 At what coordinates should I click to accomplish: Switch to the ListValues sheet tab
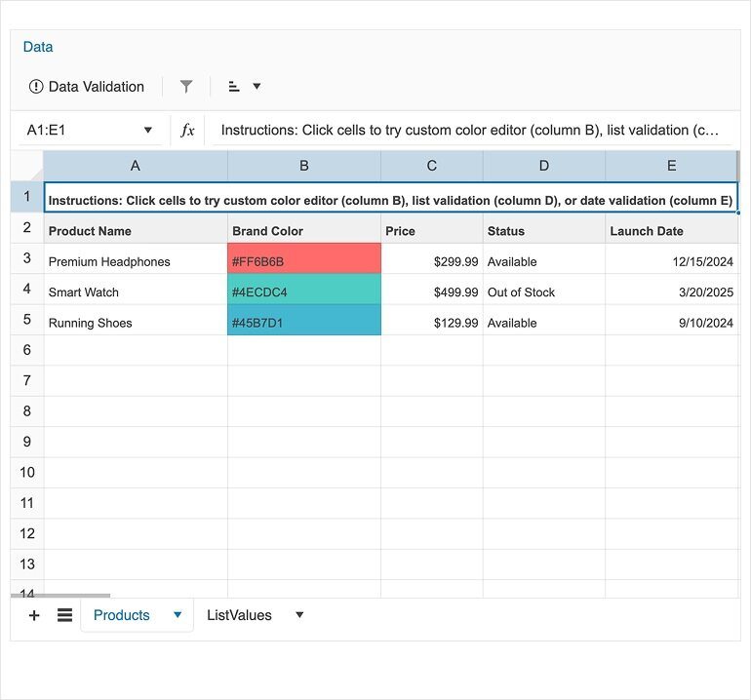coord(239,615)
